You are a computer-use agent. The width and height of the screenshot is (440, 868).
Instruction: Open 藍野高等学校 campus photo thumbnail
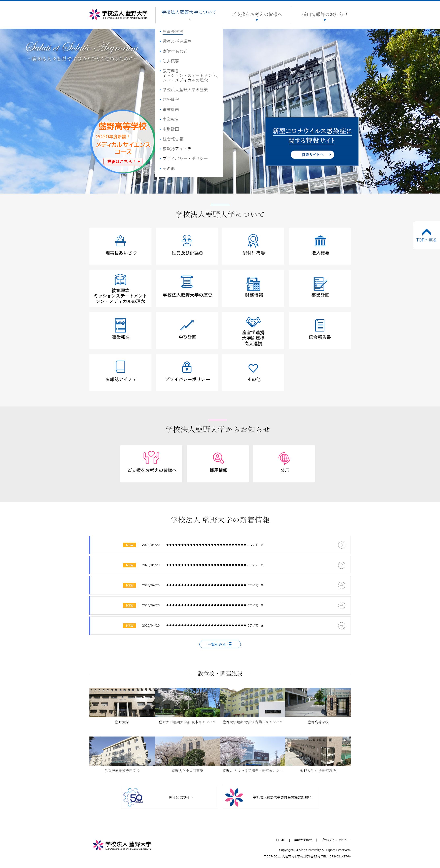[x=318, y=702]
